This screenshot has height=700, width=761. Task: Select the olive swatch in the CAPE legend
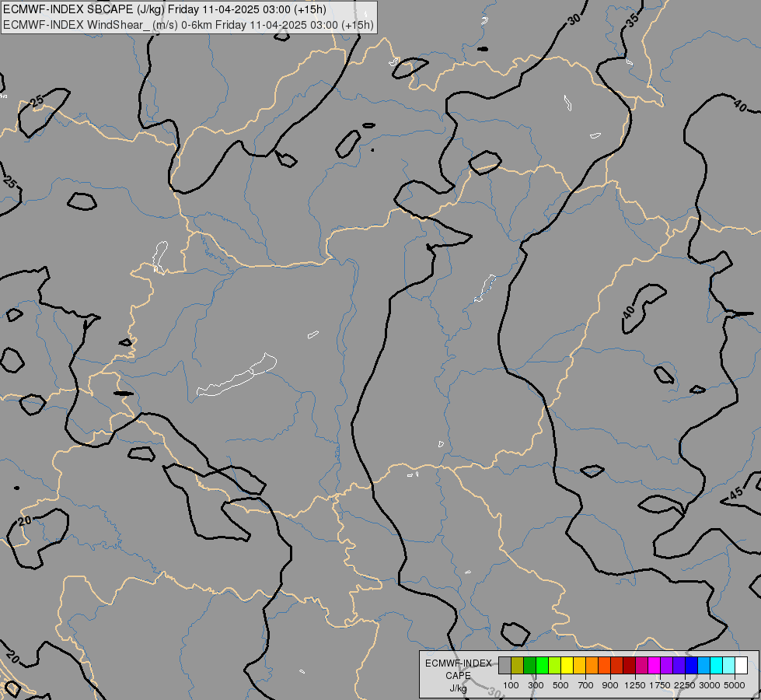(x=518, y=665)
